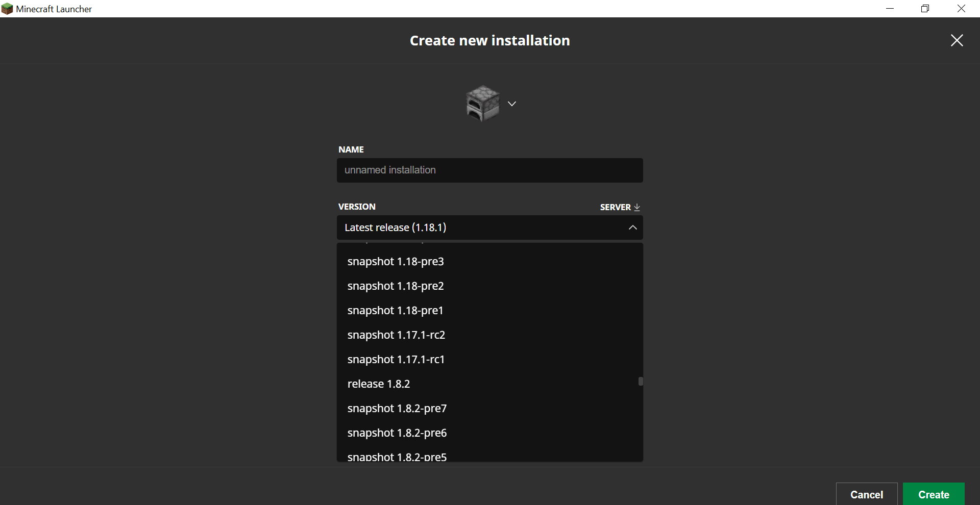Image resolution: width=980 pixels, height=505 pixels.
Task: Choose snapshot 1.17.1-rc1 entry
Action: tap(396, 360)
